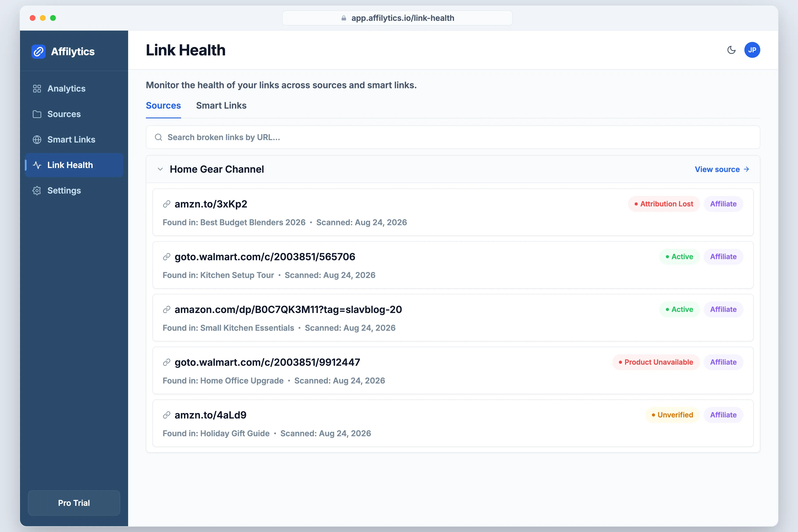
Task: Open the goto.walmart.com/c/2003851/9912447 link entry
Action: 453,370
